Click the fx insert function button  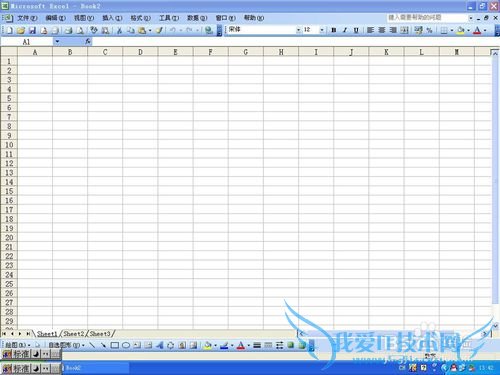point(88,42)
